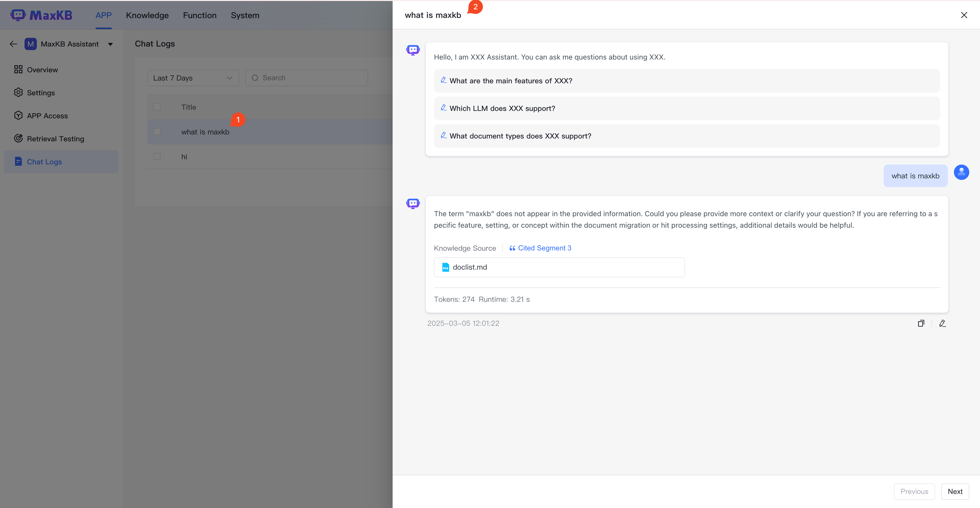Click edit icon beside main features question
980x508 pixels.
pyautogui.click(x=443, y=80)
